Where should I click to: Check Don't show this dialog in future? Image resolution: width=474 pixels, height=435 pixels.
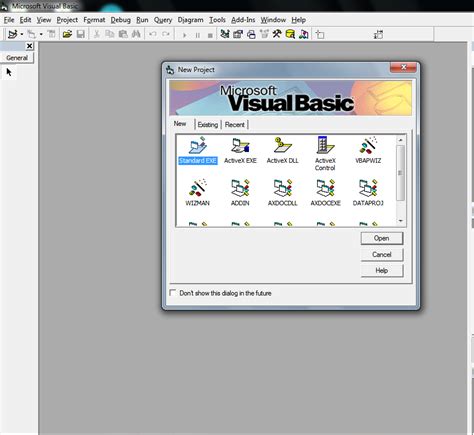pos(173,293)
